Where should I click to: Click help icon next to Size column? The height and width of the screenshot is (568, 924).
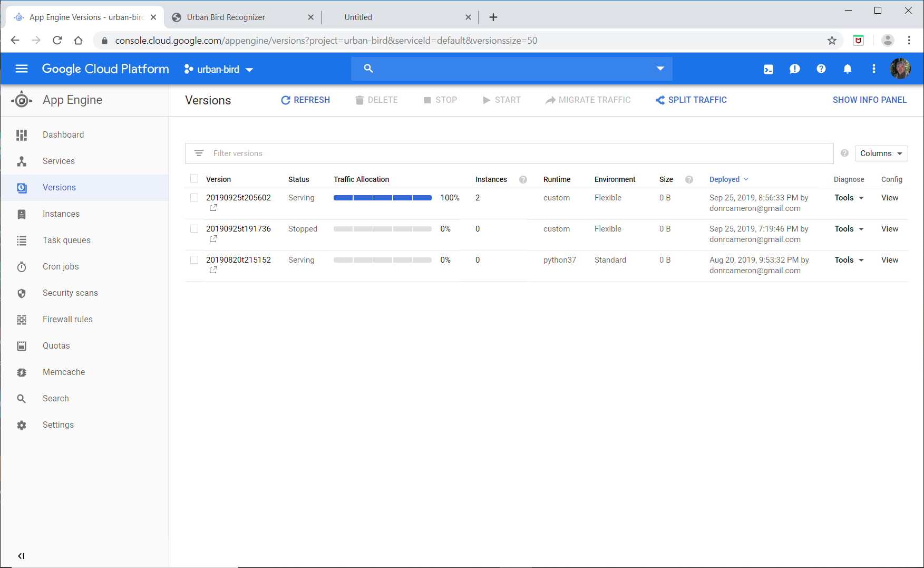click(x=689, y=179)
